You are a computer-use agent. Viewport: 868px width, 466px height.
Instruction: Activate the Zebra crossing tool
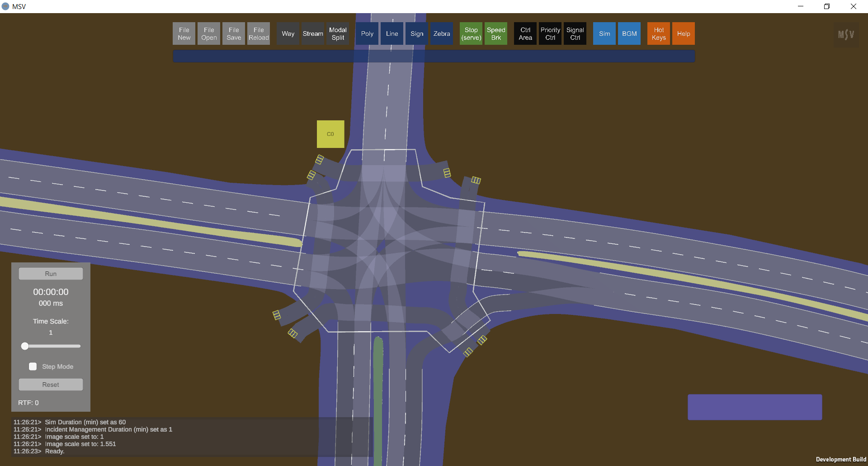442,33
